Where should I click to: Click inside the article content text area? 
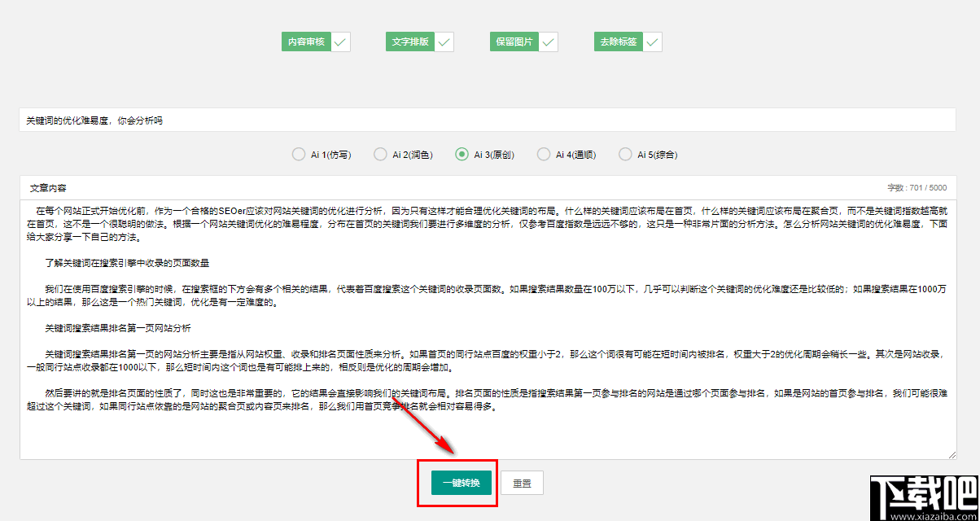488,330
